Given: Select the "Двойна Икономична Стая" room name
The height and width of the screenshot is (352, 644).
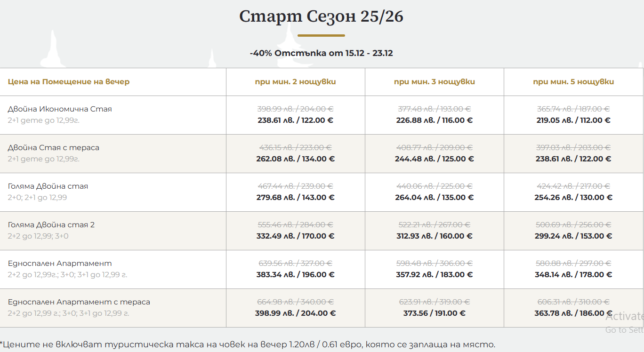Looking at the screenshot, I should [60, 109].
